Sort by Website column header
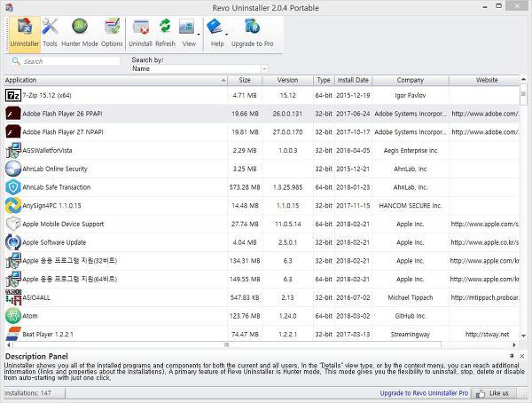 (x=486, y=80)
